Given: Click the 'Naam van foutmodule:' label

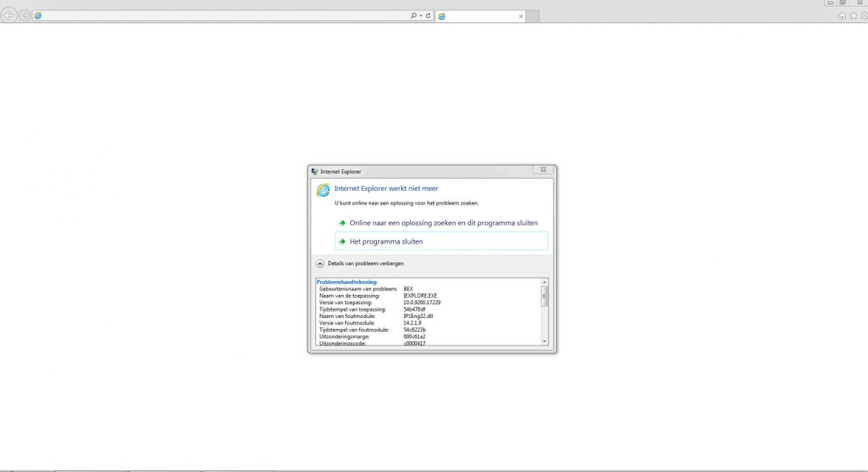Looking at the screenshot, I should point(346,316).
